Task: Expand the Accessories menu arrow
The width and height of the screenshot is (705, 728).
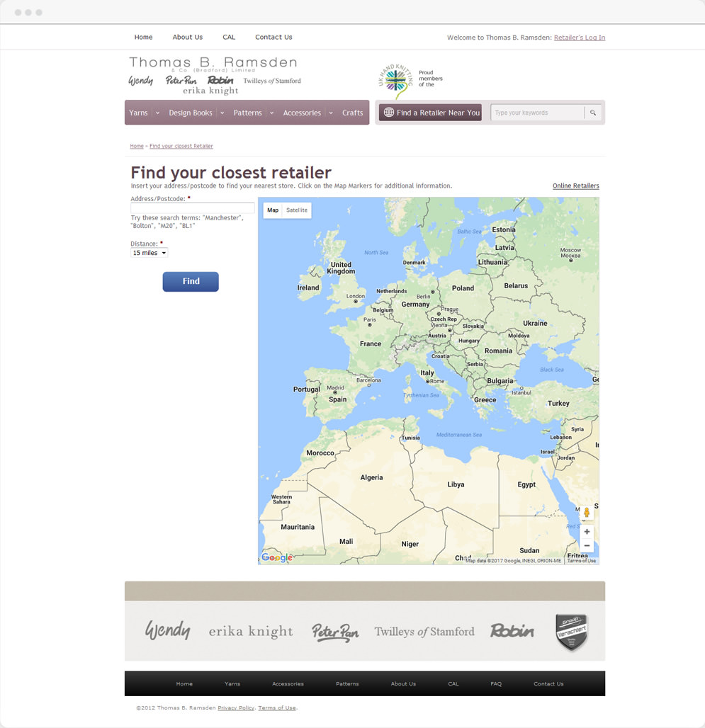Action: pos(331,113)
